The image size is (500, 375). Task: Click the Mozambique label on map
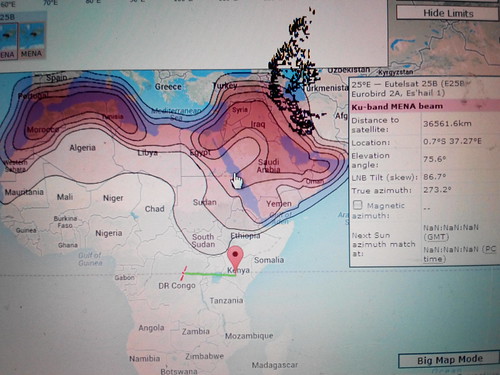coord(249,336)
